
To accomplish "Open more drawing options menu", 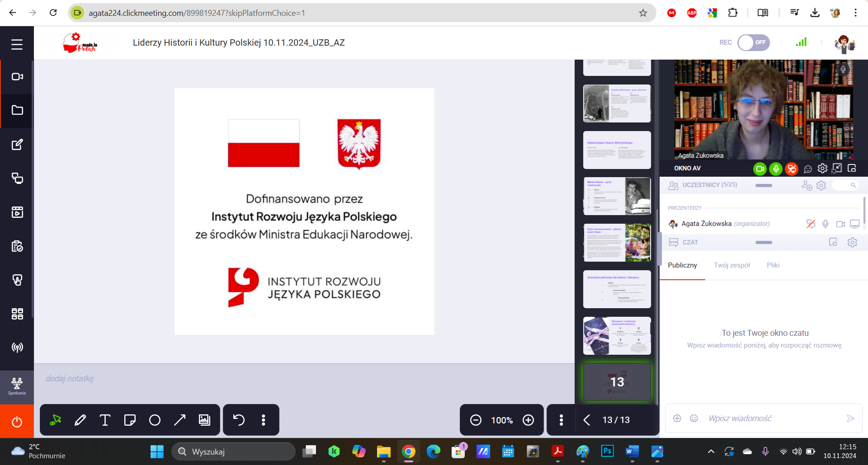I will coord(264,420).
